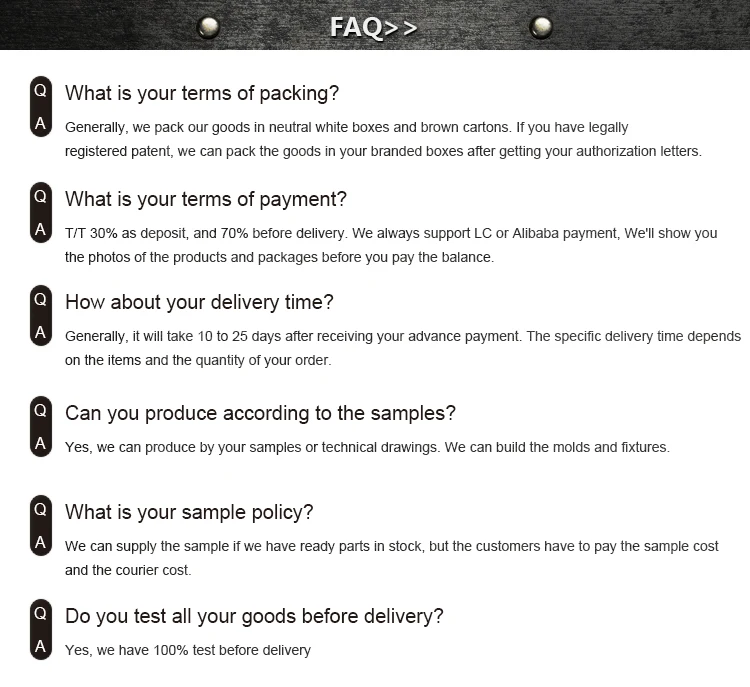Viewport: 750px width, 687px height.
Task: Click the 'Yes, we have 100% test' answer
Action: tap(188, 650)
